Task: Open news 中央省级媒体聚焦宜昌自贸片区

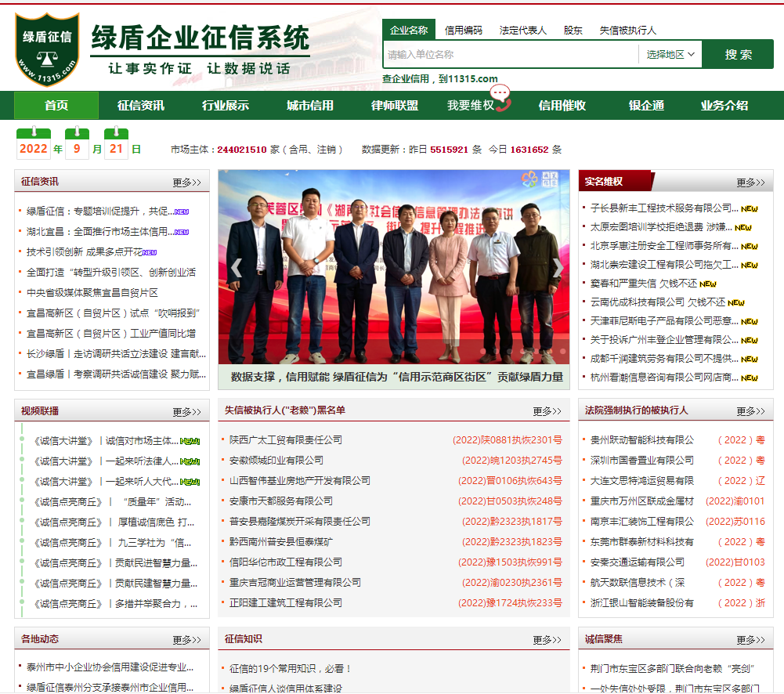Action: click(x=92, y=292)
